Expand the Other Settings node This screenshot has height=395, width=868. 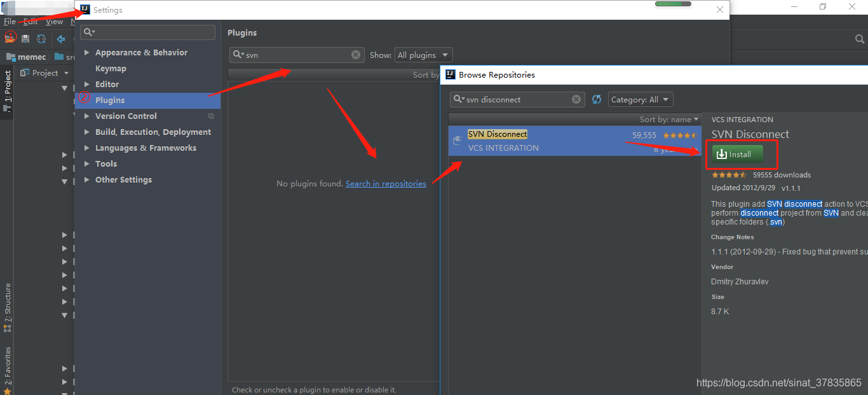(x=87, y=179)
